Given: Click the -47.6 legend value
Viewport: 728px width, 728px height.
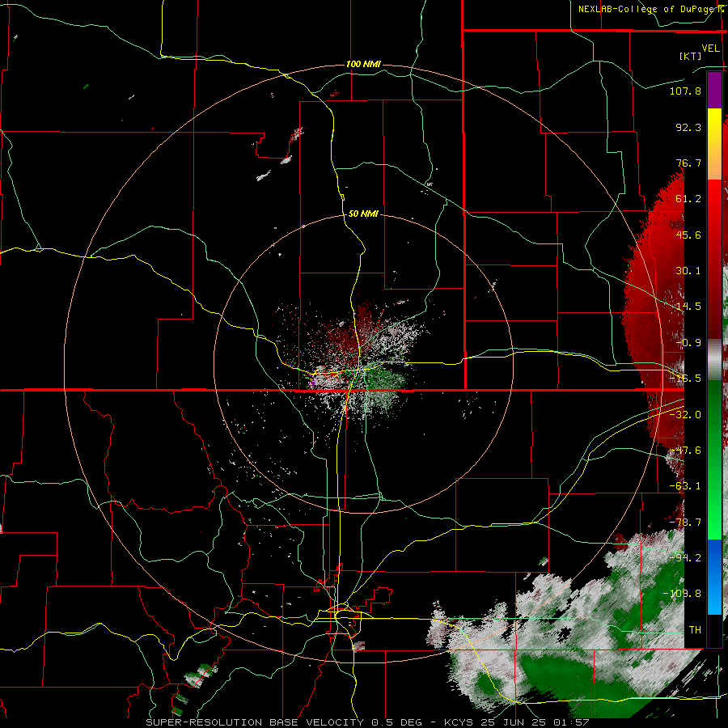Looking at the screenshot, I should pyautogui.click(x=685, y=451).
